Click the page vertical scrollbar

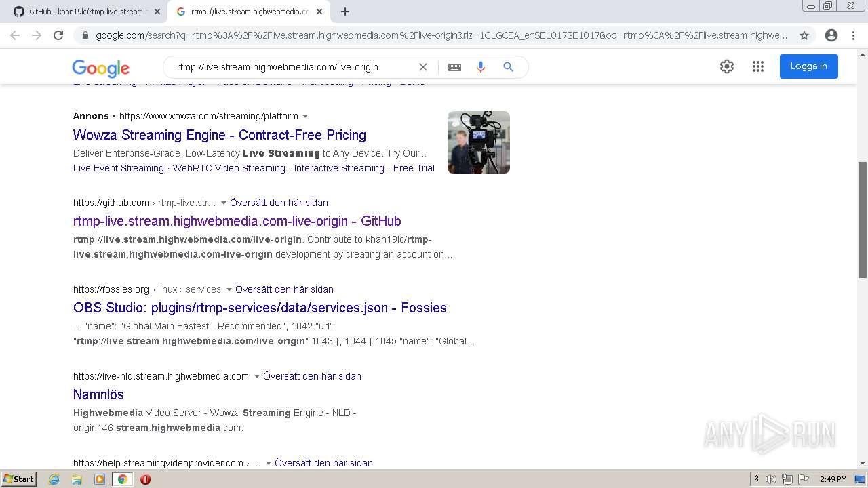click(863, 220)
